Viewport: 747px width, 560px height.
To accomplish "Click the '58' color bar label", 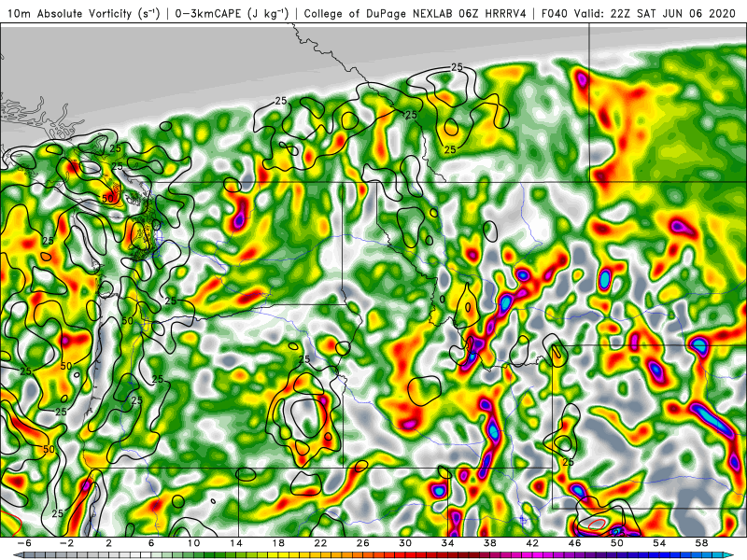I will [702, 543].
